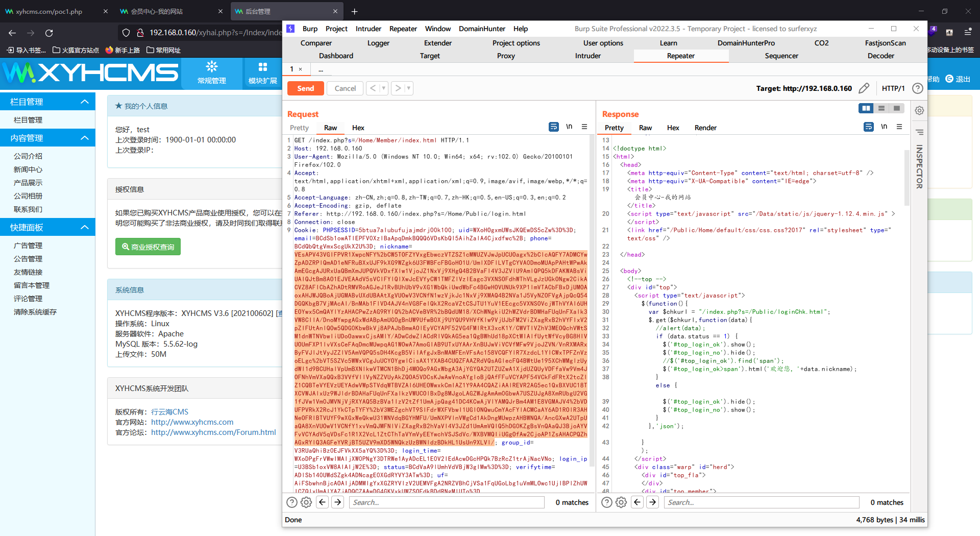Click the 商业授权查询 button
The width and height of the screenshot is (980, 536).
tap(148, 247)
